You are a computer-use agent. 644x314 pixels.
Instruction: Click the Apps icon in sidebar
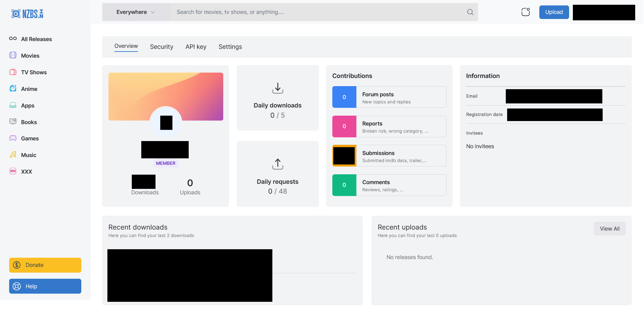(13, 105)
